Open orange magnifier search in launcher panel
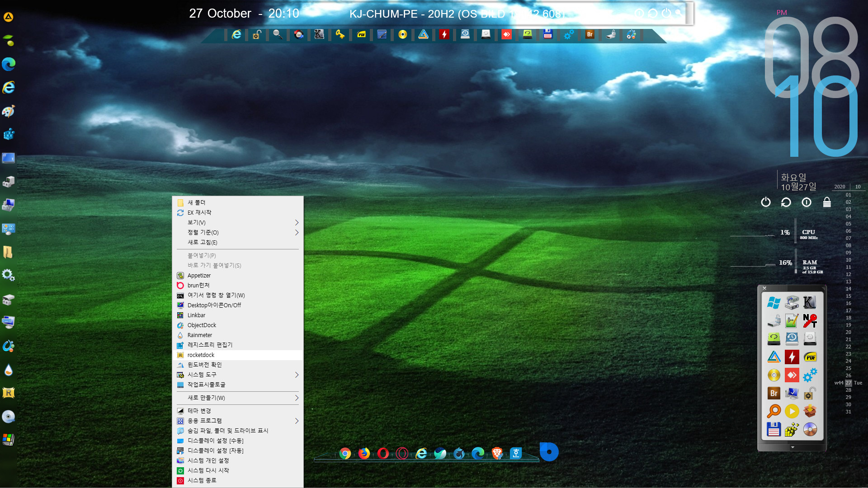The width and height of the screenshot is (868, 488). point(774,411)
